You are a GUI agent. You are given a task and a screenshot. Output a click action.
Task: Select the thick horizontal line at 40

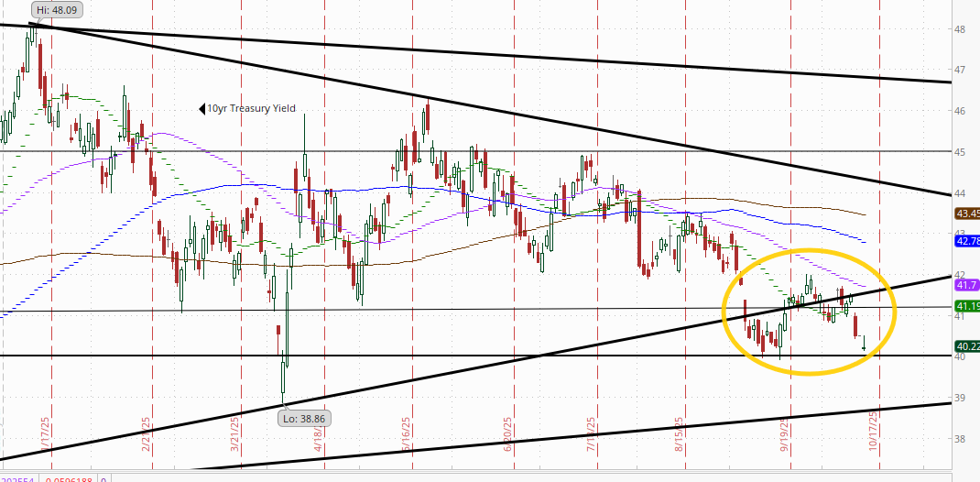[475, 356]
